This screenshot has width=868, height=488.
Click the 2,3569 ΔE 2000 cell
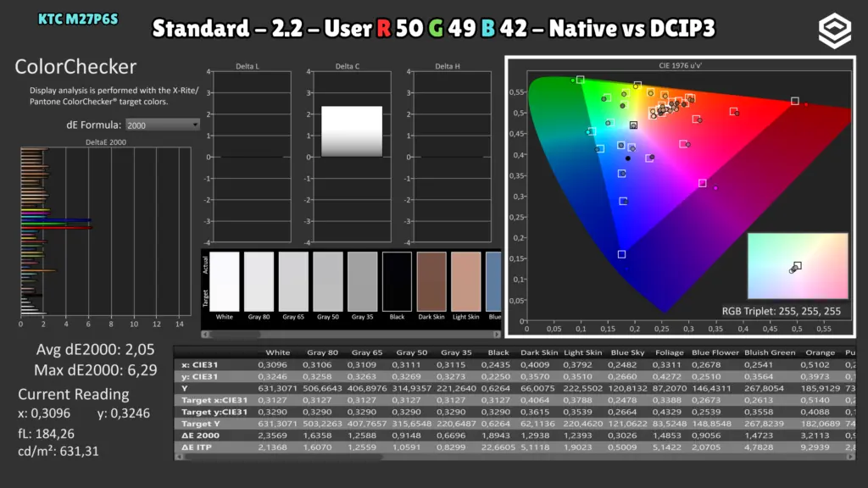click(272, 435)
